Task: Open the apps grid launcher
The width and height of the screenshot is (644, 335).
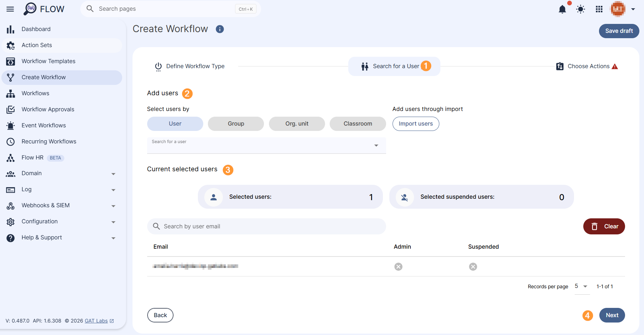Action: [599, 9]
